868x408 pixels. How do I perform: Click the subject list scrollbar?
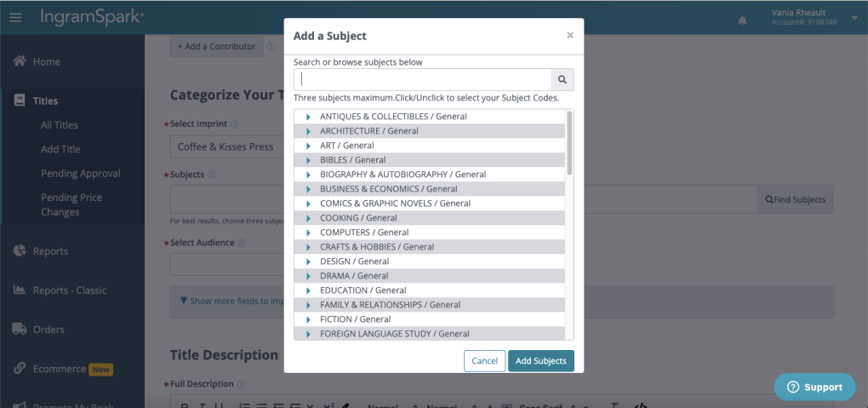569,145
